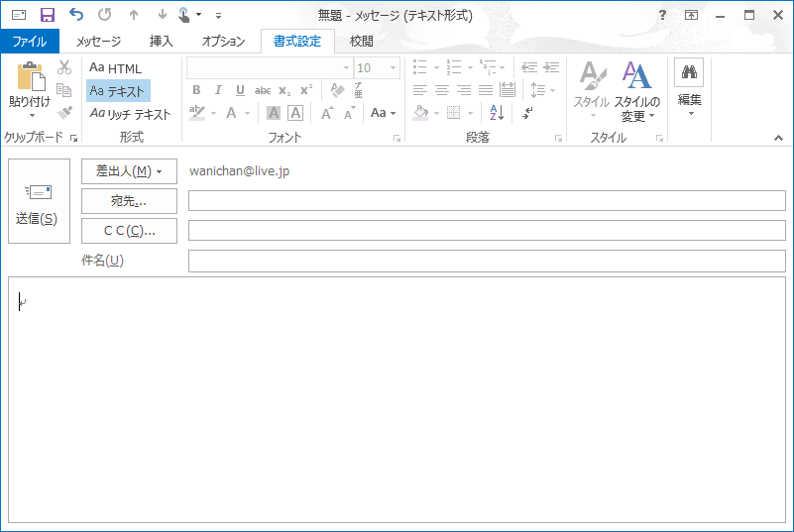This screenshot has width=794, height=532.
Task: Open the 差出人(M) dropdown button
Action: coord(129,171)
